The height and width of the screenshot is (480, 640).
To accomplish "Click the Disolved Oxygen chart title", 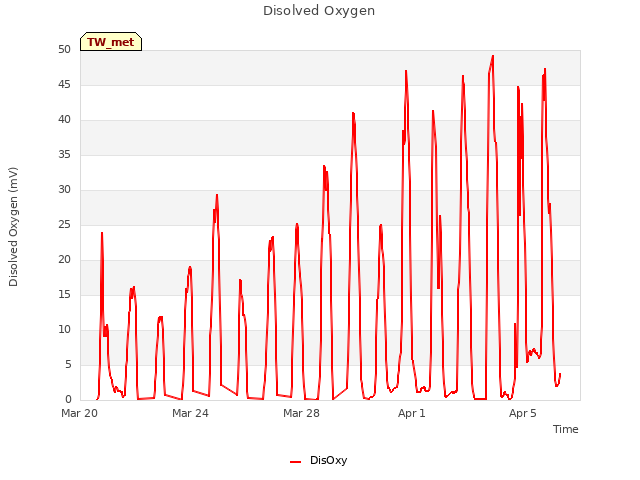I will tap(319, 11).
